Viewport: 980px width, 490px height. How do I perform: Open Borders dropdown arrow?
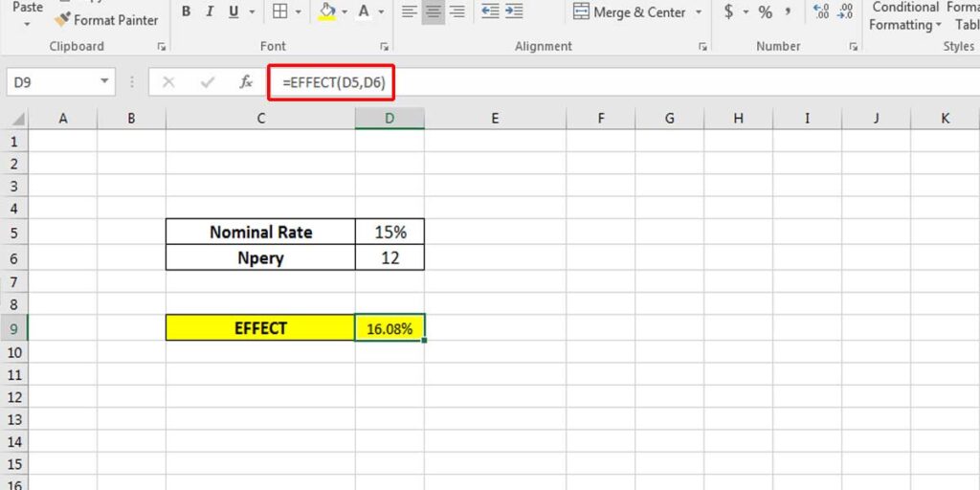[x=299, y=11]
